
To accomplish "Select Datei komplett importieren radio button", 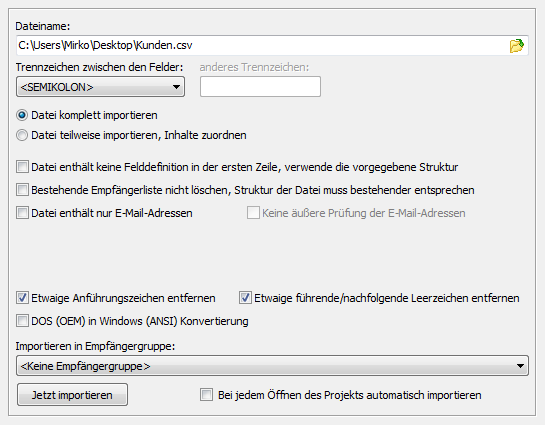I will pyautogui.click(x=22, y=115).
